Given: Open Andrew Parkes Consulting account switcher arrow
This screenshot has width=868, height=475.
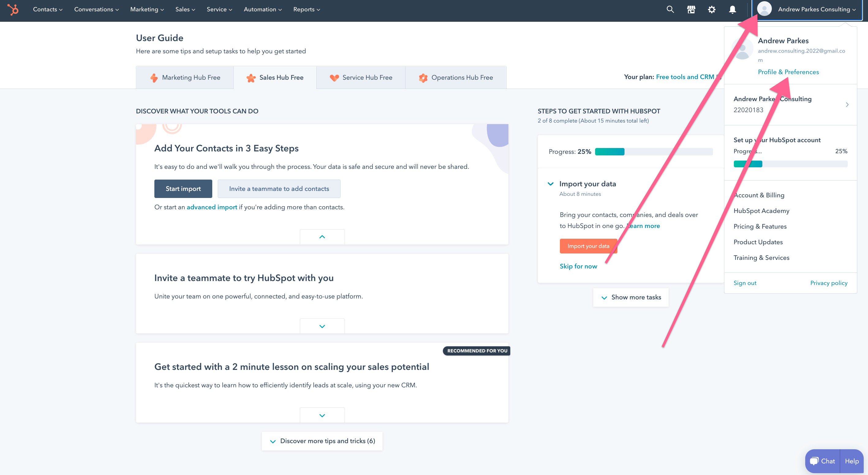Looking at the screenshot, I should [847, 104].
